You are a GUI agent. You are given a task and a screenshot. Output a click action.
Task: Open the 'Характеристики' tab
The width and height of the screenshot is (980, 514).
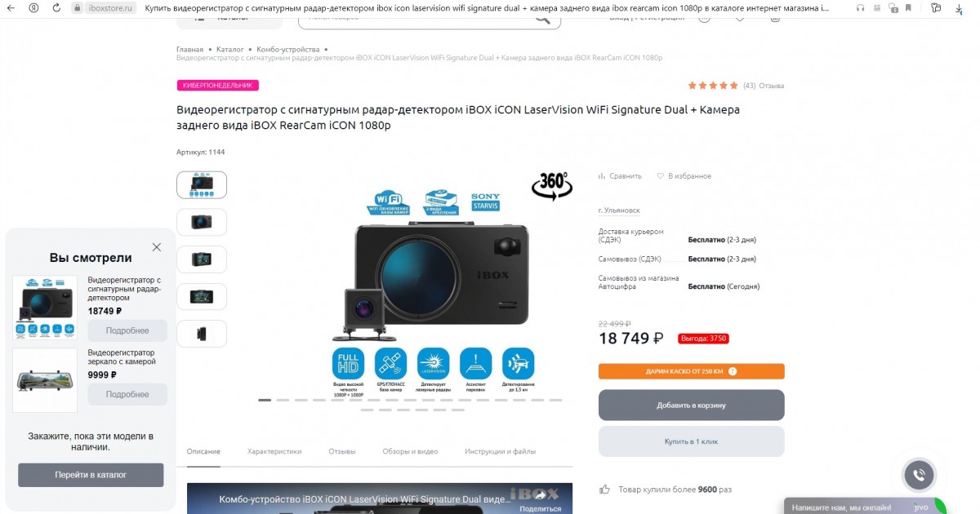(274, 451)
